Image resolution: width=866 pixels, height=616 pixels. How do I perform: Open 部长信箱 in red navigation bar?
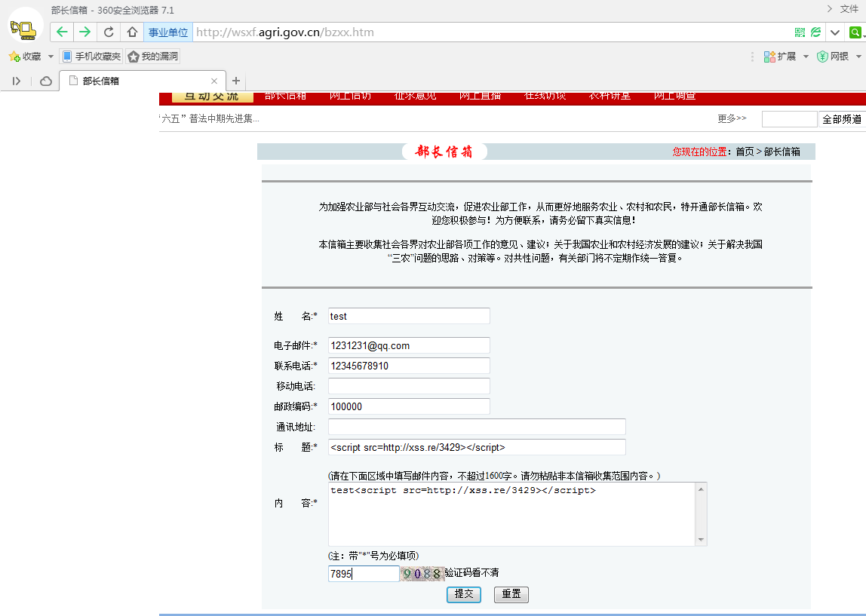coord(285,96)
